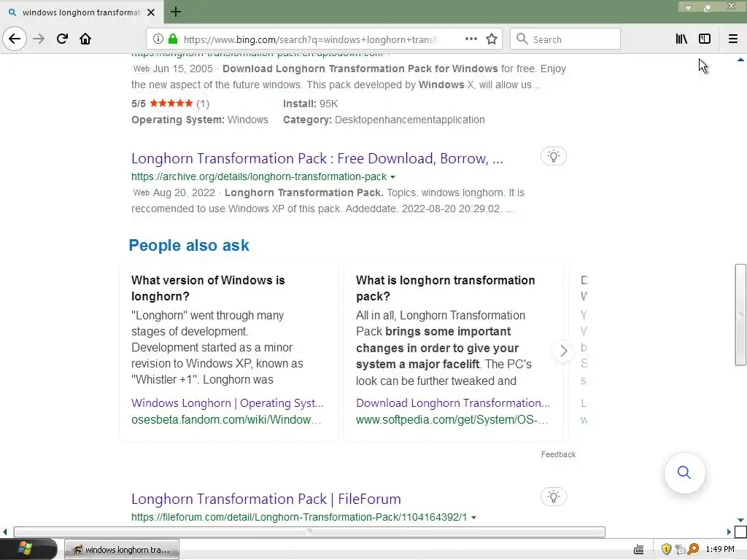The width and height of the screenshot is (747, 560).
Task: Open Longhorn Transformation Pack archive.org result
Action: point(317,158)
